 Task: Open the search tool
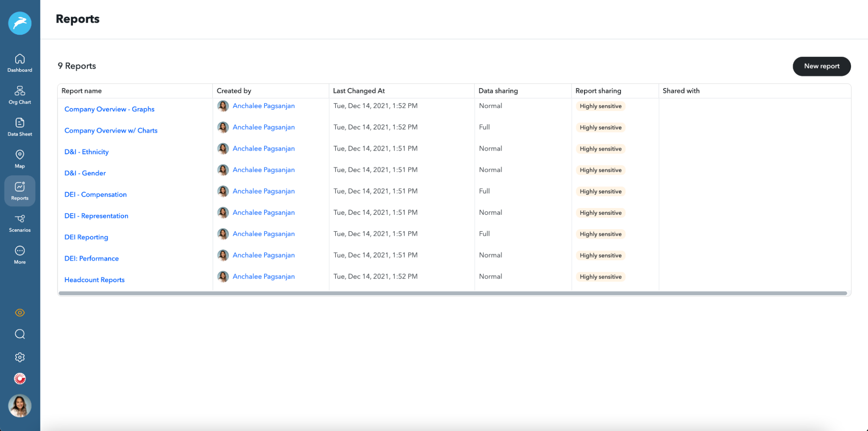(20, 334)
